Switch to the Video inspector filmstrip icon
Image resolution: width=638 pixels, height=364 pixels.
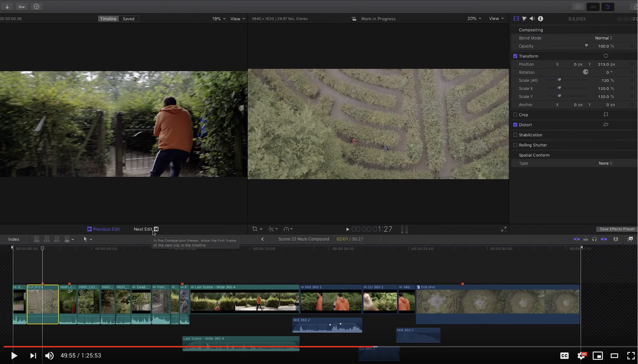(516, 19)
